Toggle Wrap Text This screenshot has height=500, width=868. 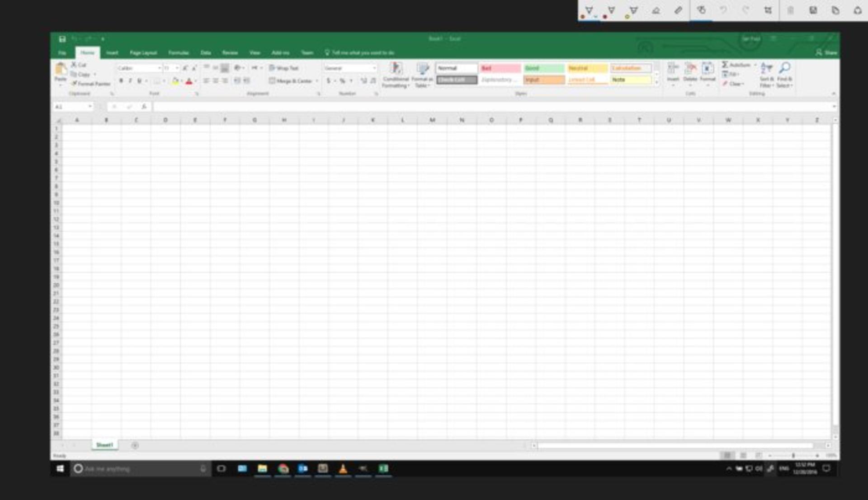(284, 68)
